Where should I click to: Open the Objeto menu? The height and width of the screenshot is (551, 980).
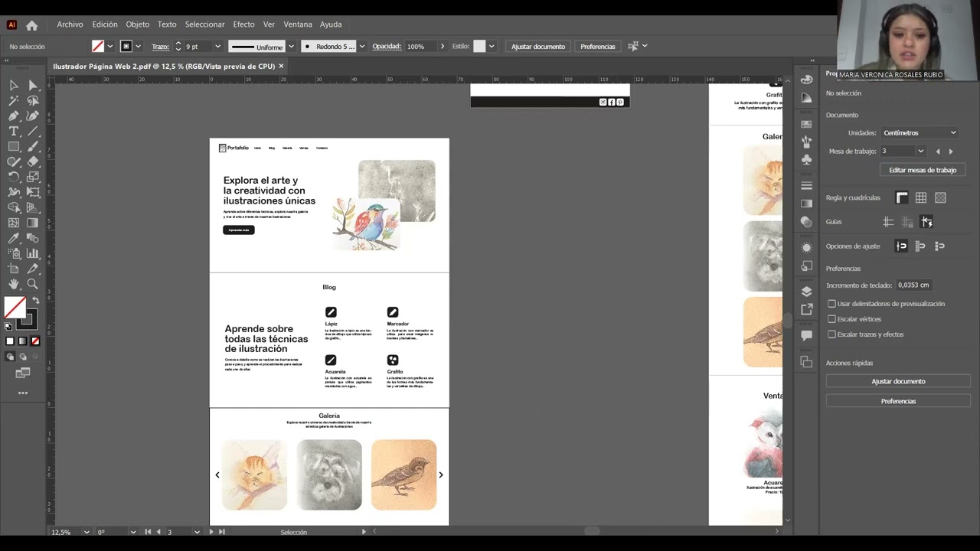138,24
